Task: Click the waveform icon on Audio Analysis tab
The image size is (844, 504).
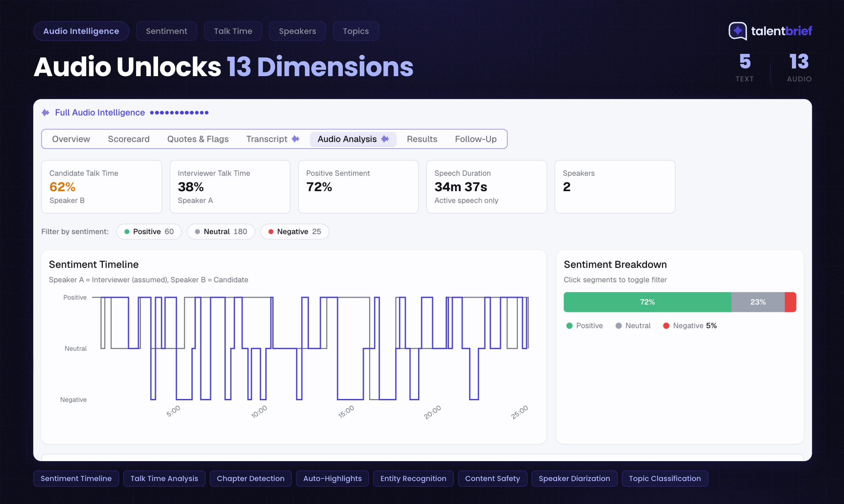Action: pos(385,139)
